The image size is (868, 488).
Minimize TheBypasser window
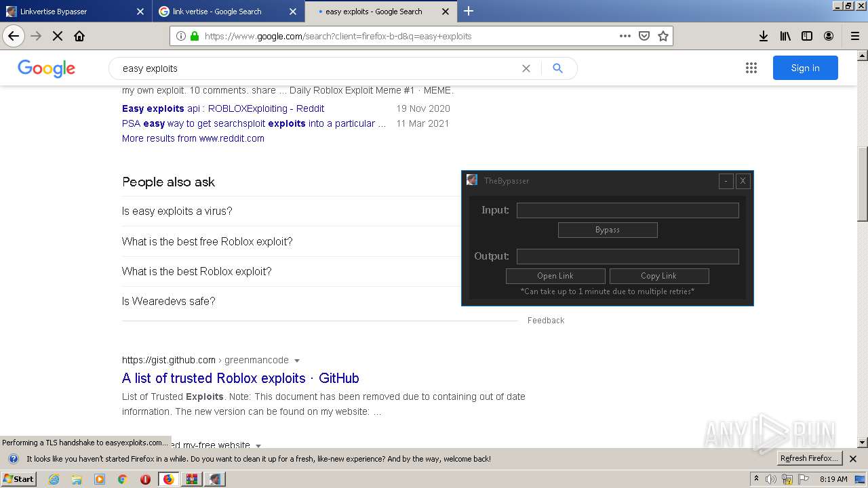tap(726, 181)
